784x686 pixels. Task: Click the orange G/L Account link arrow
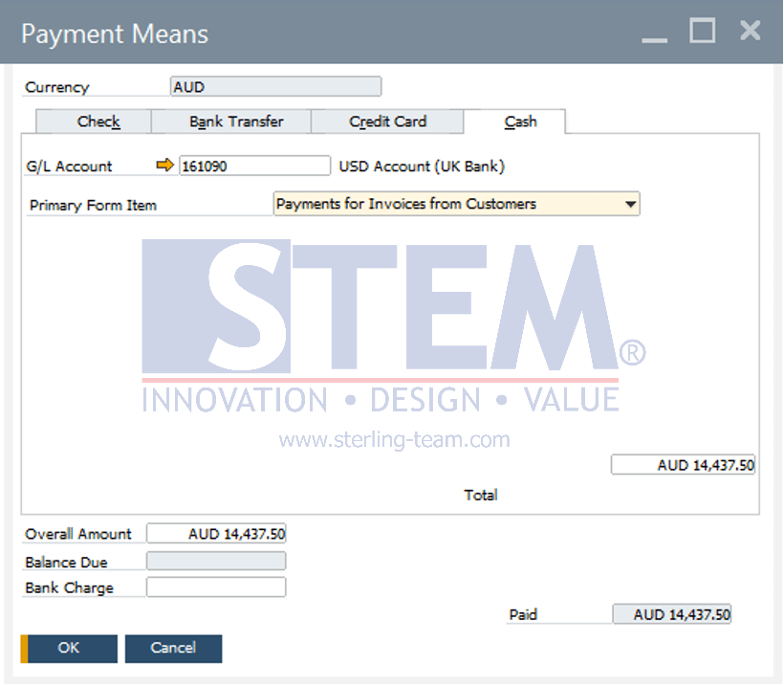pyautogui.click(x=164, y=165)
